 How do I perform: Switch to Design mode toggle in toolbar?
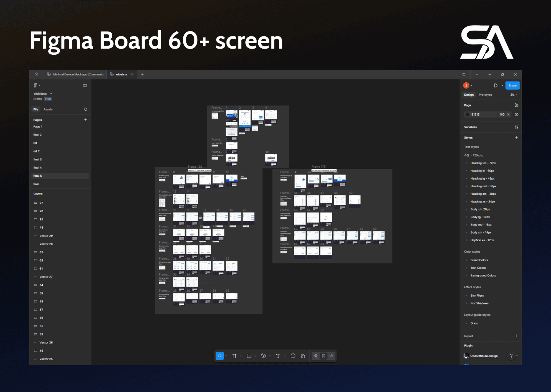pyautogui.click(x=324, y=356)
